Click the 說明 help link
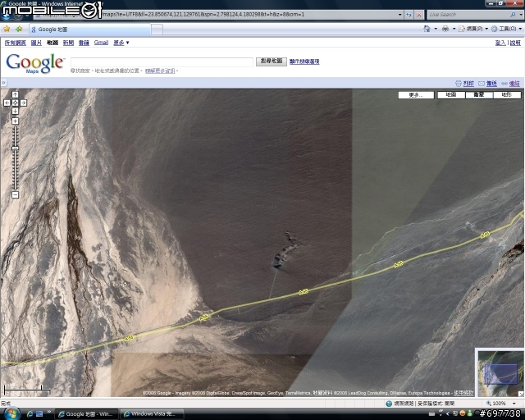This screenshot has height=420, width=525. point(515,43)
